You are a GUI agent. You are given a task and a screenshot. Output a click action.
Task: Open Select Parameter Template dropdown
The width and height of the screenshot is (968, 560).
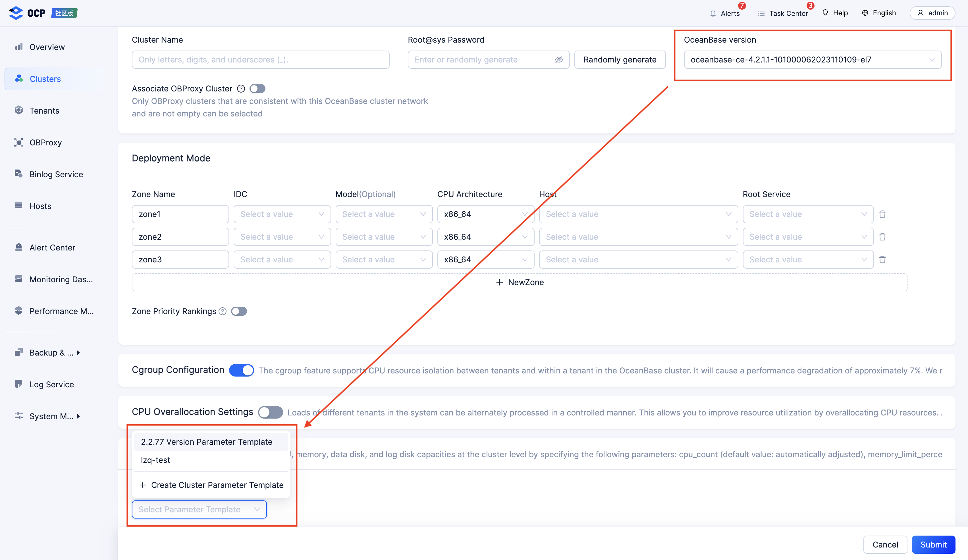[199, 509]
